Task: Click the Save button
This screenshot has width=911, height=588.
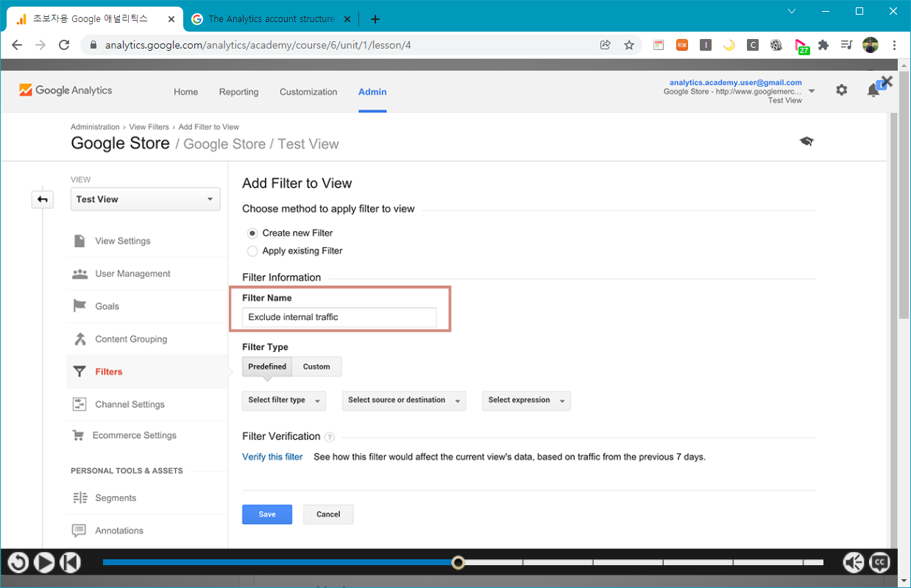Action: (x=267, y=514)
